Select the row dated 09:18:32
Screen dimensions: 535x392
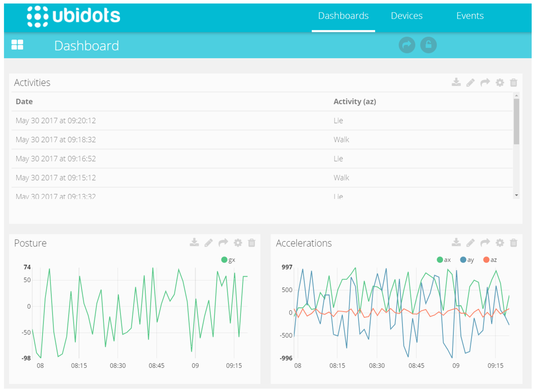pyautogui.click(x=262, y=140)
